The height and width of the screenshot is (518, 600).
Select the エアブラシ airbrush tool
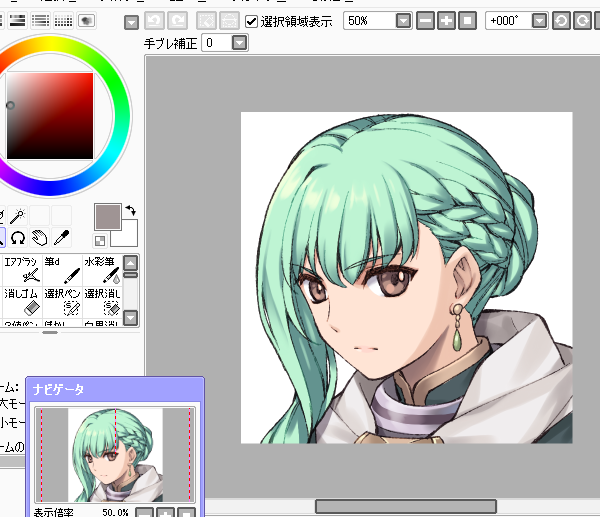click(x=22, y=270)
